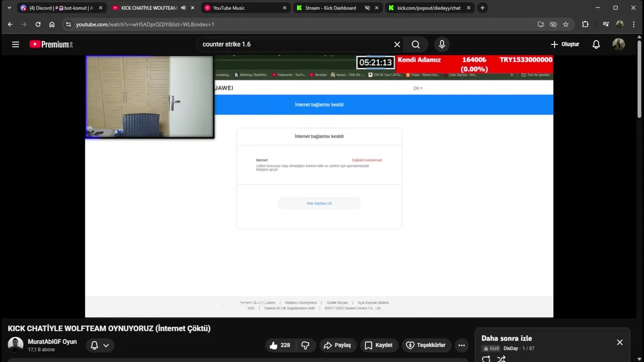Open YouTube notifications bell

coord(596,44)
